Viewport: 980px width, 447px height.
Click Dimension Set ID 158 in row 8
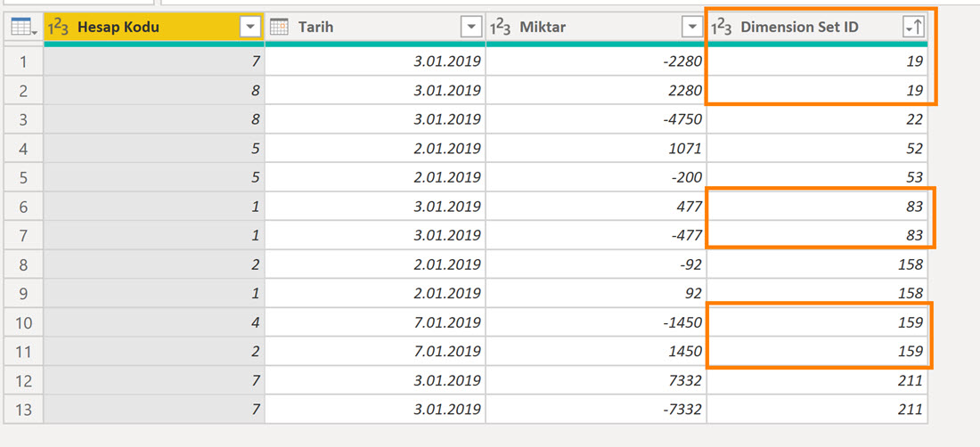818,264
